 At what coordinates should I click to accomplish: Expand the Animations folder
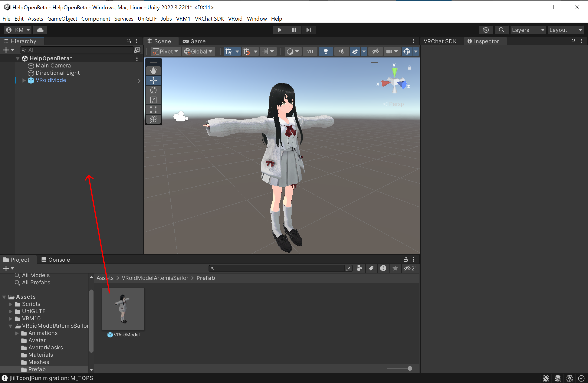click(17, 333)
